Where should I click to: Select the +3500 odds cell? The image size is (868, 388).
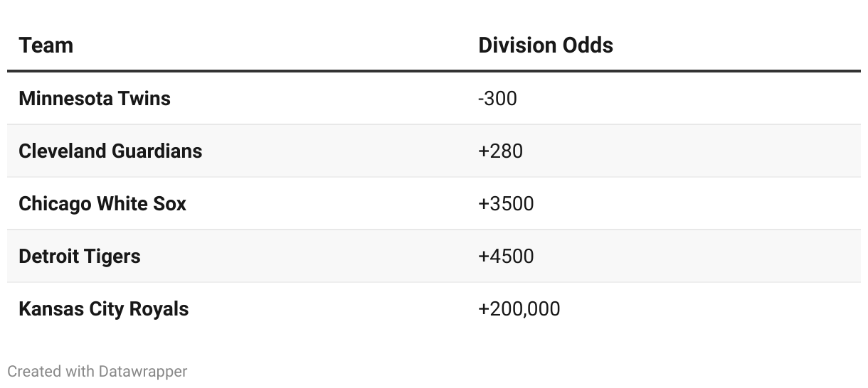point(506,203)
